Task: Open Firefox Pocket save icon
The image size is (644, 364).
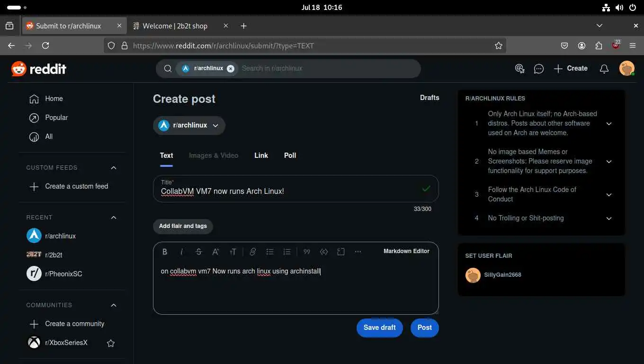Action: [x=564, y=45]
